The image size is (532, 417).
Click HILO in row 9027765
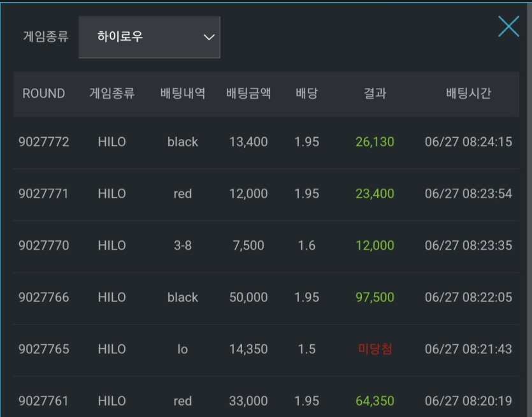tap(112, 349)
